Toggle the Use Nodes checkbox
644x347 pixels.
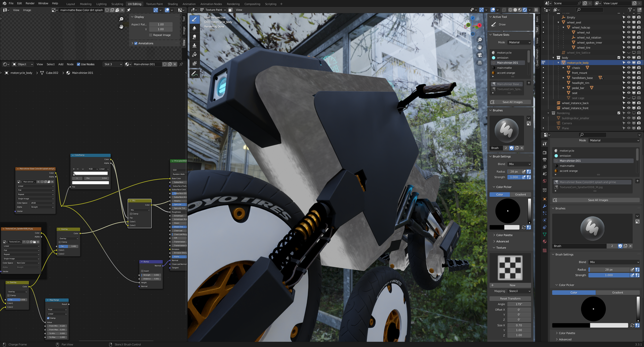coord(78,64)
